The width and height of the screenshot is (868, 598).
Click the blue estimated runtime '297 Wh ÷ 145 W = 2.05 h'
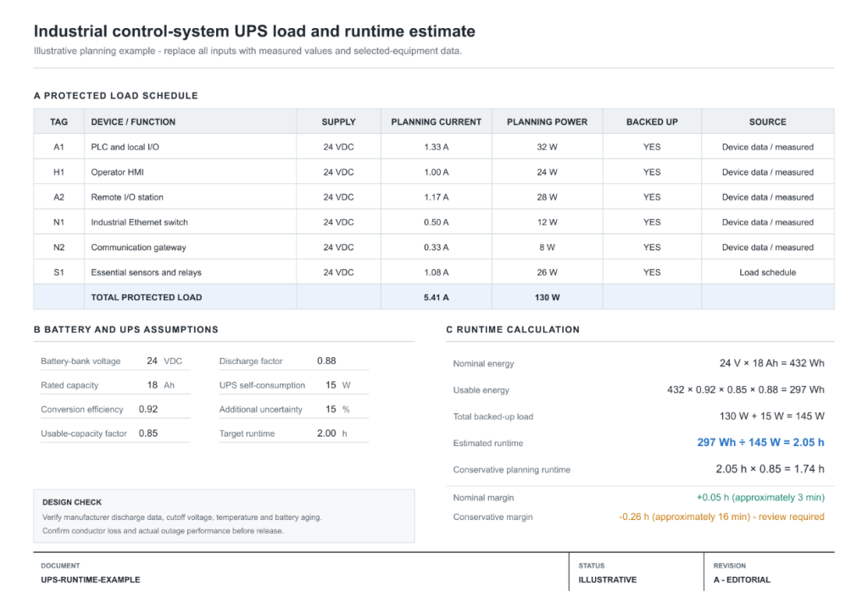click(760, 443)
